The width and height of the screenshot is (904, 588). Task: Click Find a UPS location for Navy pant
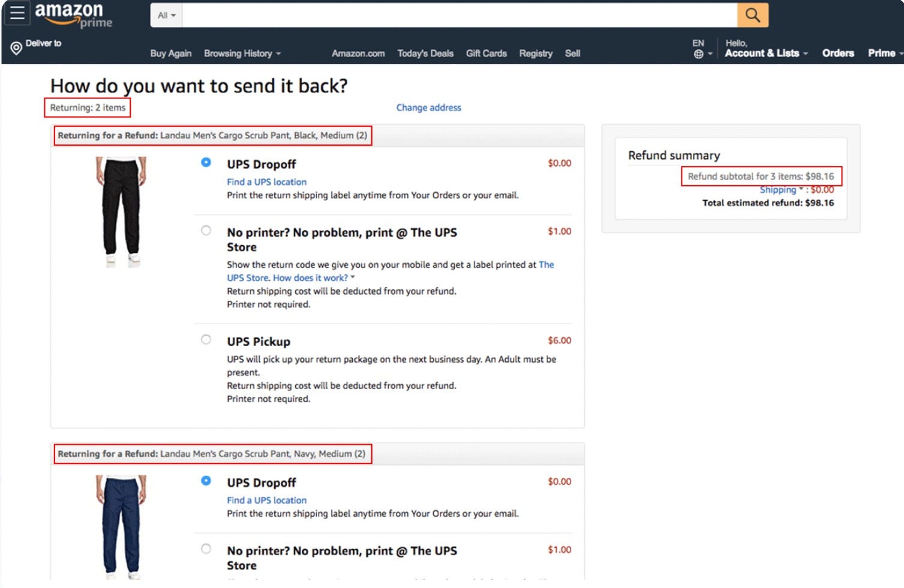266,500
